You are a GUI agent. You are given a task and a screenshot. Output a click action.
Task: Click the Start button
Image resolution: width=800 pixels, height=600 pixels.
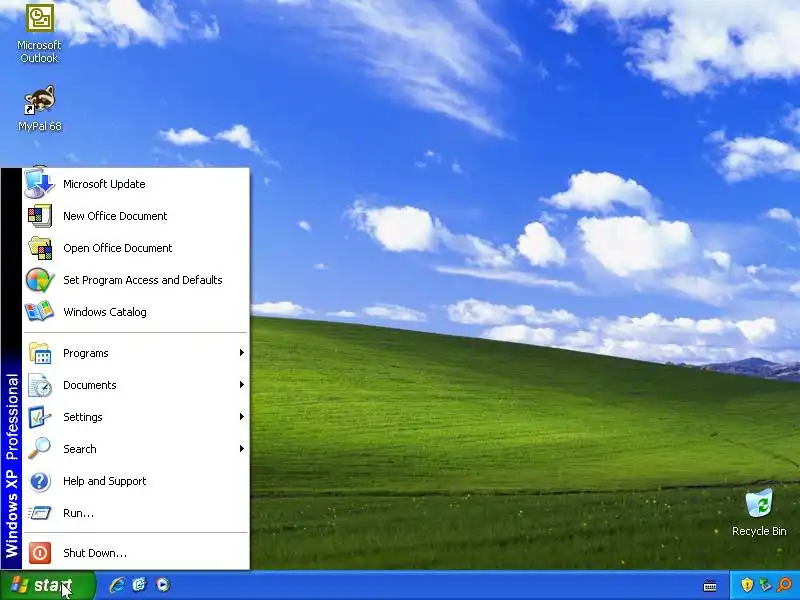[x=47, y=585]
